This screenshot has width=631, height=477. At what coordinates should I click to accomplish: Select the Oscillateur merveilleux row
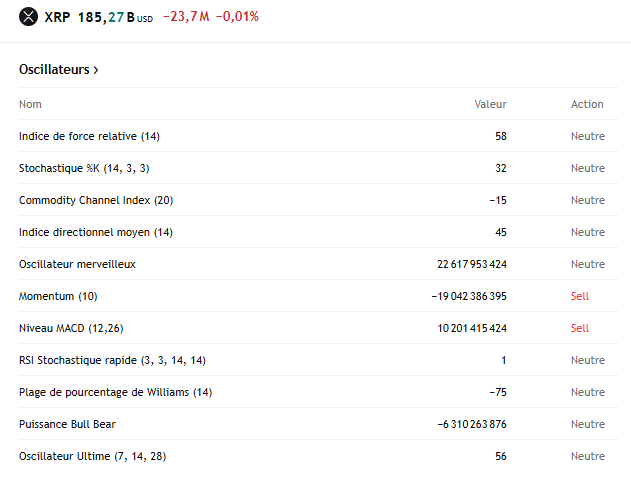pos(319,264)
